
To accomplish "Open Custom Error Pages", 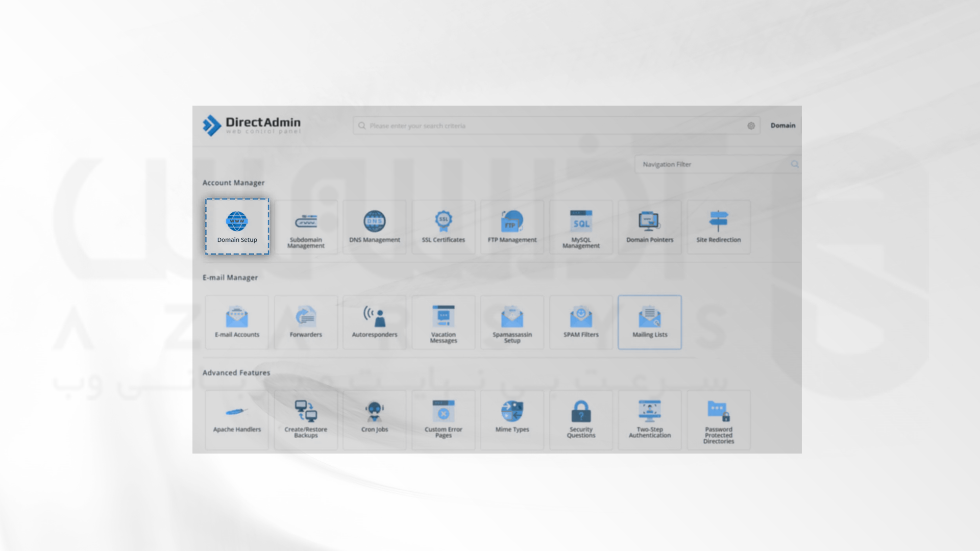I will pos(444,420).
